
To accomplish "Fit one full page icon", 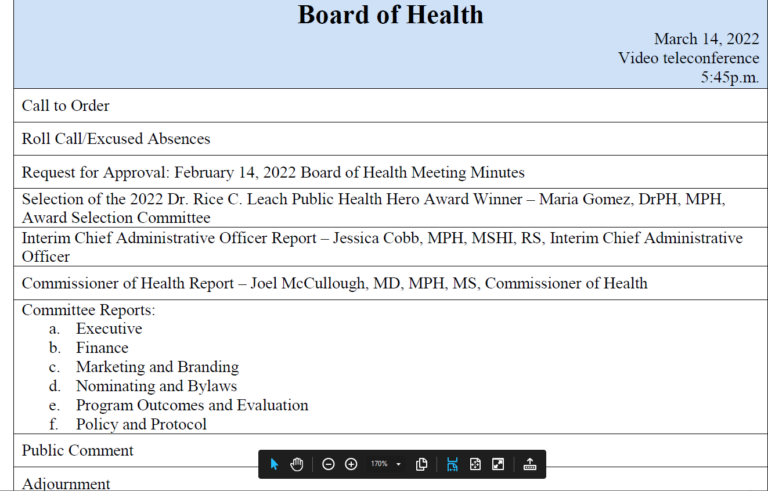I will click(475, 464).
